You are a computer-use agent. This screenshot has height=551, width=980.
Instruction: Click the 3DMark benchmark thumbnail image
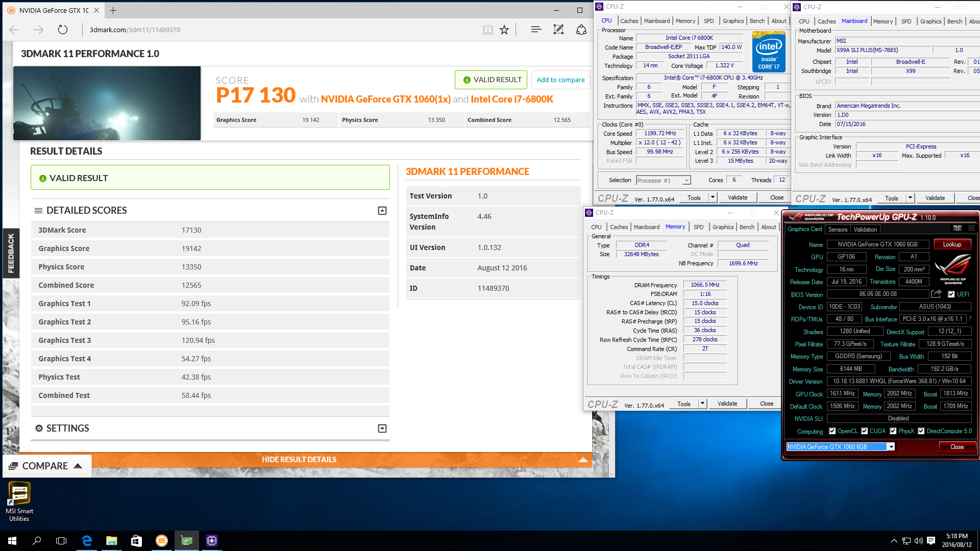(107, 103)
